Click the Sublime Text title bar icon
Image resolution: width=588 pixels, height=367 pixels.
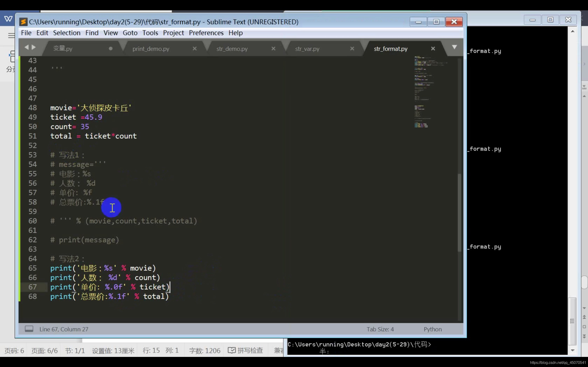(x=23, y=22)
